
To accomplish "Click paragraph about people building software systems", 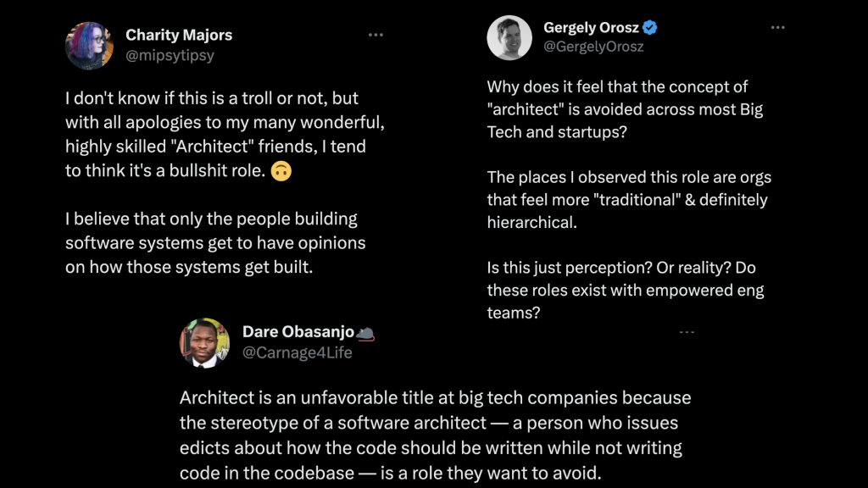I will pyautogui.click(x=215, y=243).
